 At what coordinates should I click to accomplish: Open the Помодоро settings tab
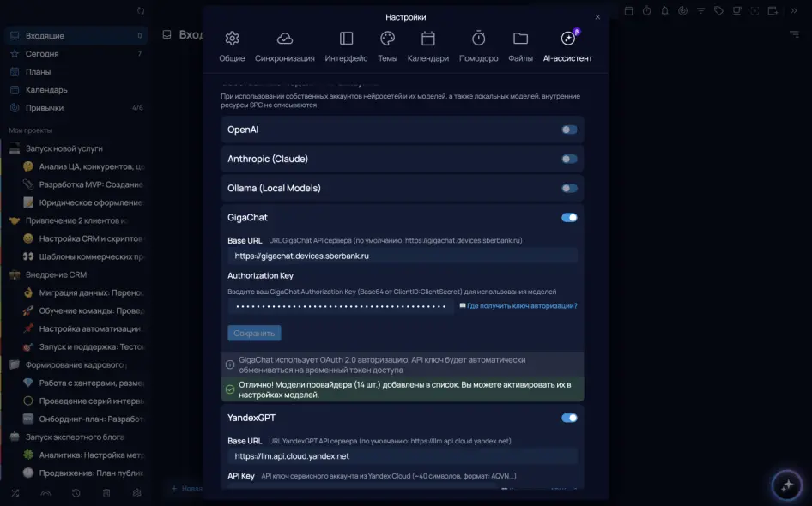pyautogui.click(x=478, y=47)
